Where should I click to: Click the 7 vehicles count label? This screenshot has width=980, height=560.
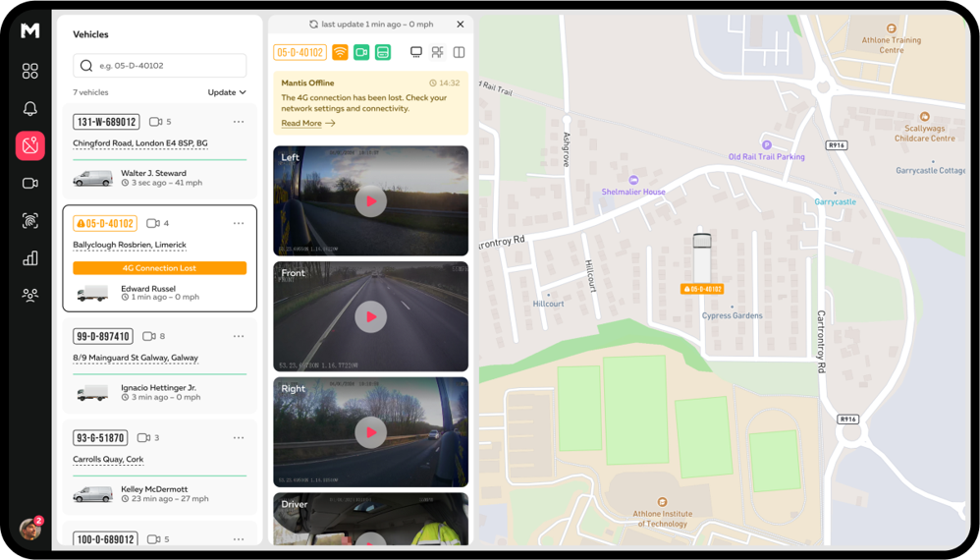(x=90, y=92)
